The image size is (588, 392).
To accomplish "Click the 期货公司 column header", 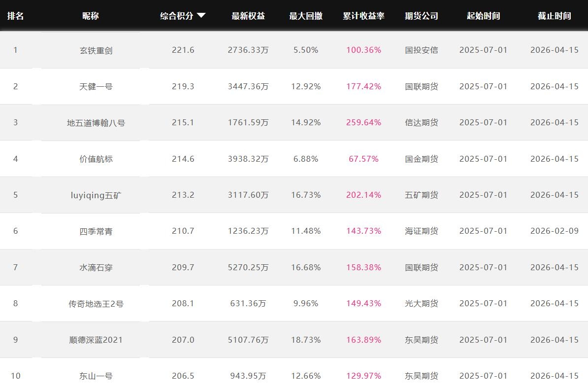I will 422,16.
